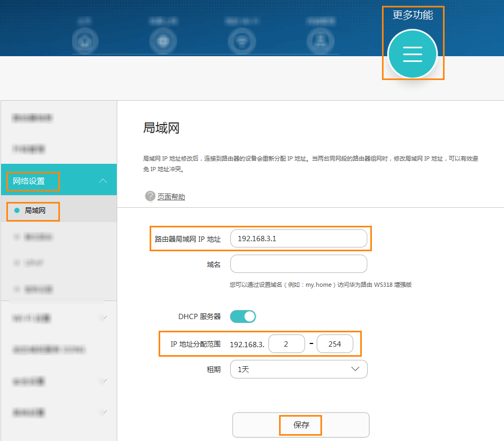
Task: Select the DHCP range start field showing 2
Action: (x=286, y=343)
